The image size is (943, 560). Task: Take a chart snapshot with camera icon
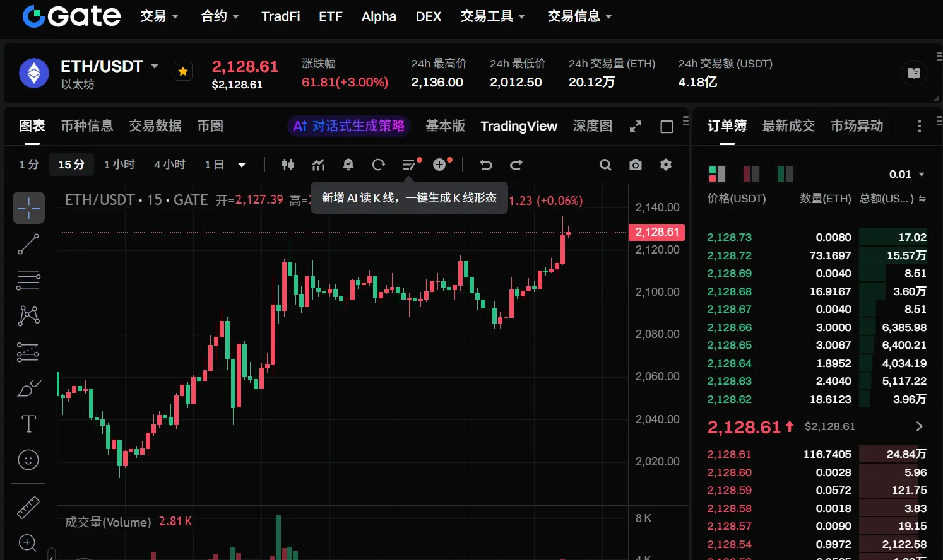click(636, 165)
